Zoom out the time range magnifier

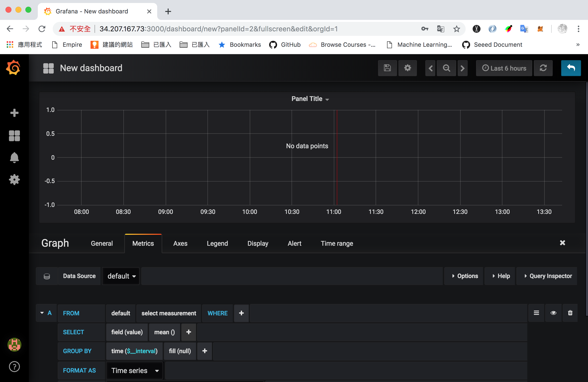[x=446, y=68]
